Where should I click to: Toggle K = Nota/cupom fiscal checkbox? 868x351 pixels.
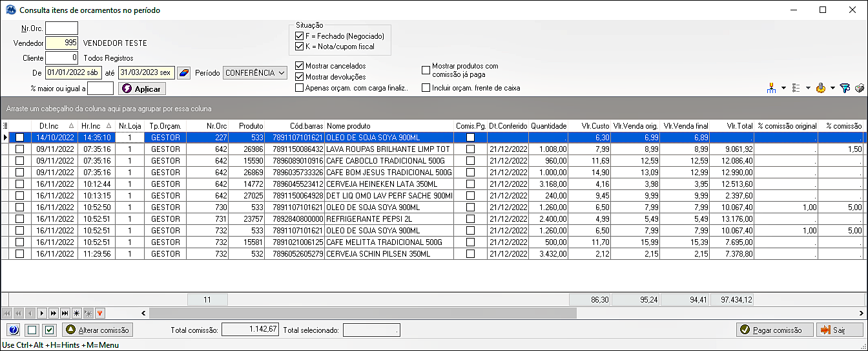click(x=299, y=47)
